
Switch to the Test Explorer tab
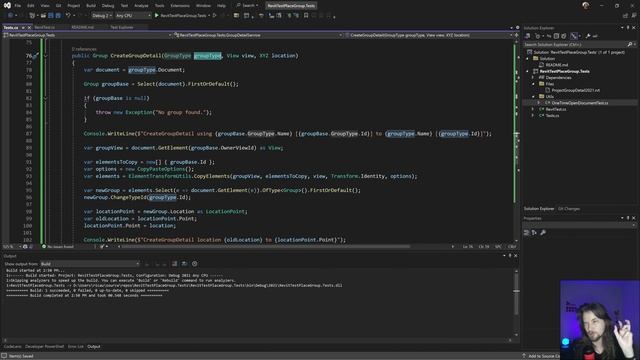(x=122, y=27)
